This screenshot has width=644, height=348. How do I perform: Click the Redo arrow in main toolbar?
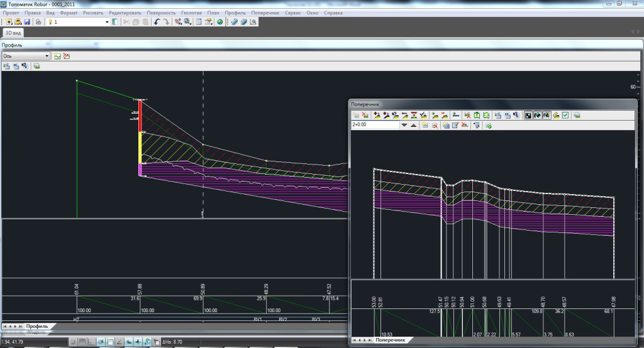165,22
